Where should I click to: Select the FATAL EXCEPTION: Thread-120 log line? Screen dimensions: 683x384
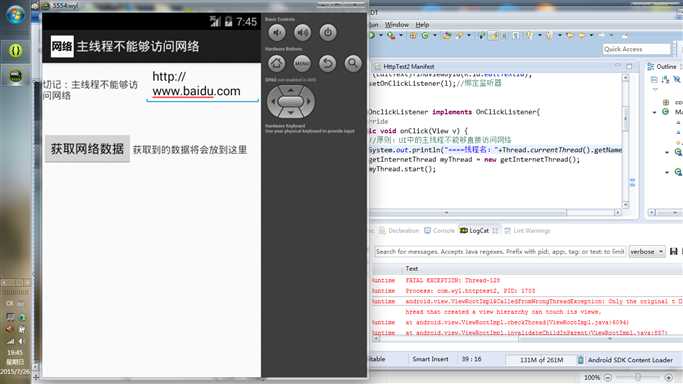pyautogui.click(x=453, y=280)
